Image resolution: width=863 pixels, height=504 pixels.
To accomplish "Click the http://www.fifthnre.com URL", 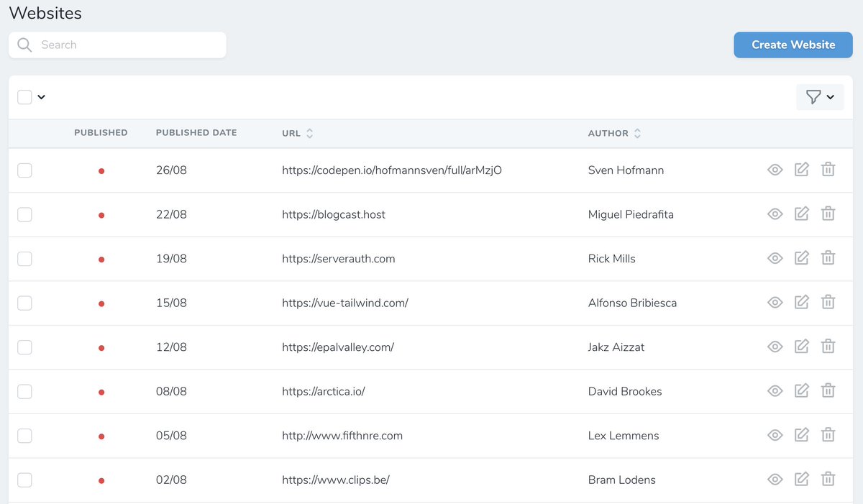I will coord(342,436).
